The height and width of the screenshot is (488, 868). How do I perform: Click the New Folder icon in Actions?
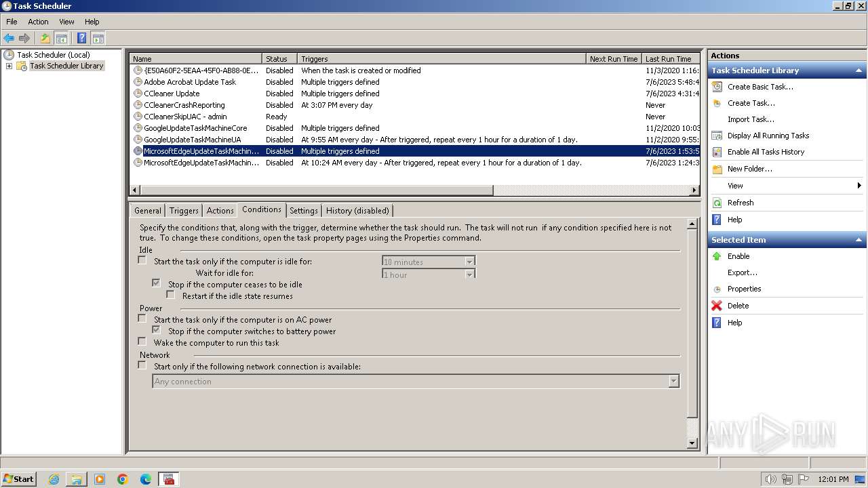click(x=717, y=169)
